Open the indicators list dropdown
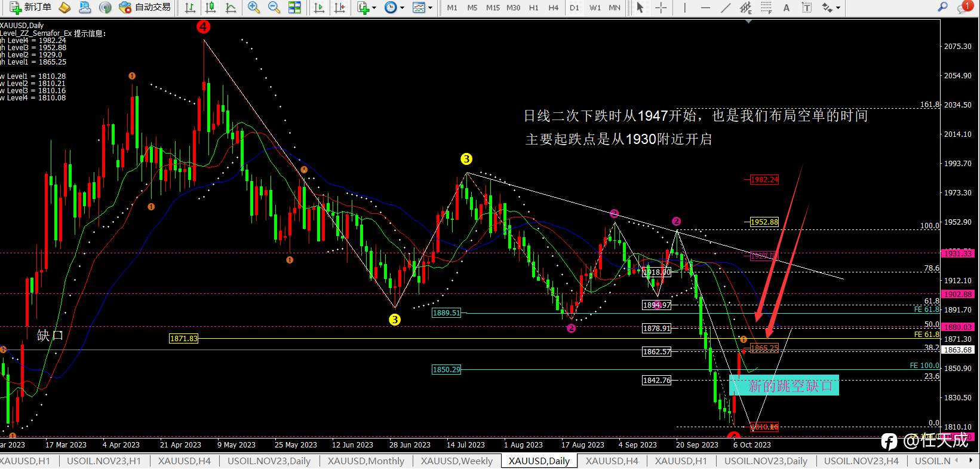 click(366, 7)
